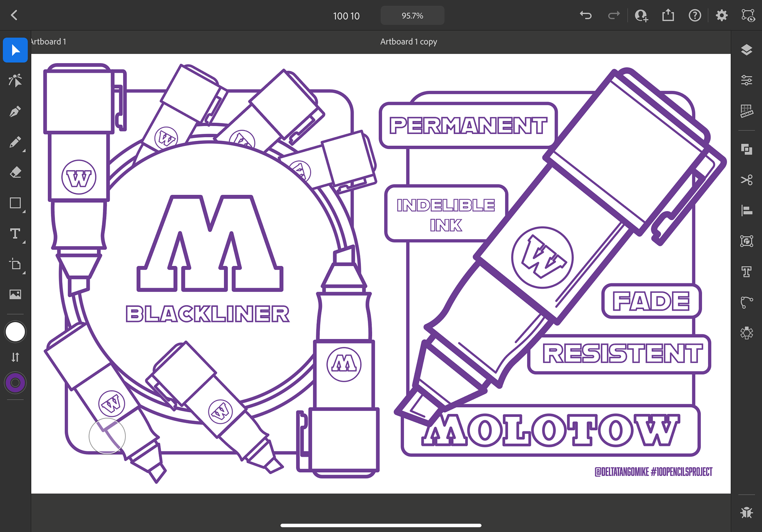762x532 pixels.
Task: Open Help question mark icon
Action: coord(695,15)
